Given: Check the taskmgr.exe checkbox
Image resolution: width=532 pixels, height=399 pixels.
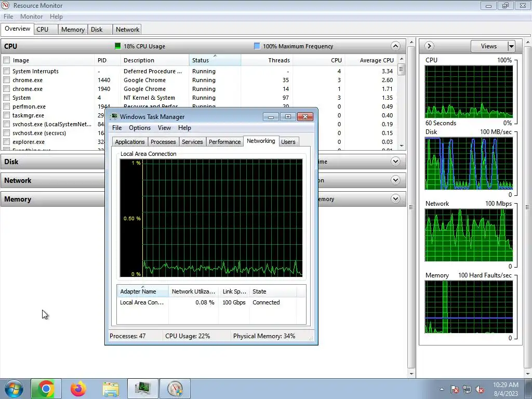Looking at the screenshot, I should 6,115.
